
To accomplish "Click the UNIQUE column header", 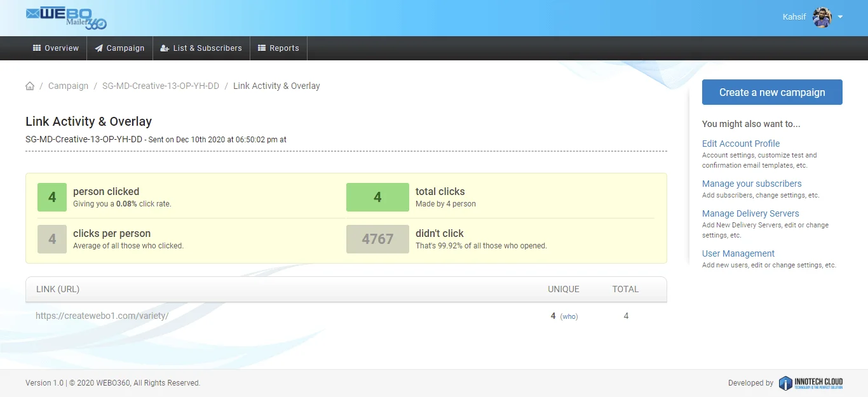I will [x=564, y=289].
